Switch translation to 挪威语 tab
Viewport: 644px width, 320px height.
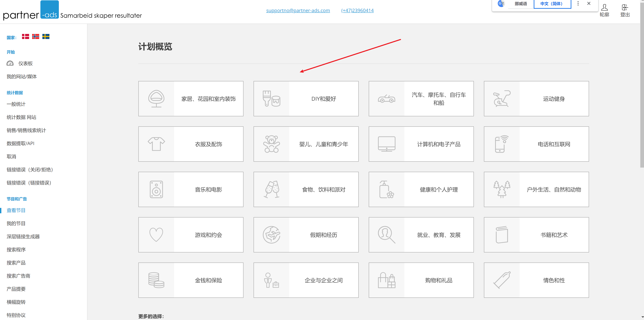[x=521, y=4]
